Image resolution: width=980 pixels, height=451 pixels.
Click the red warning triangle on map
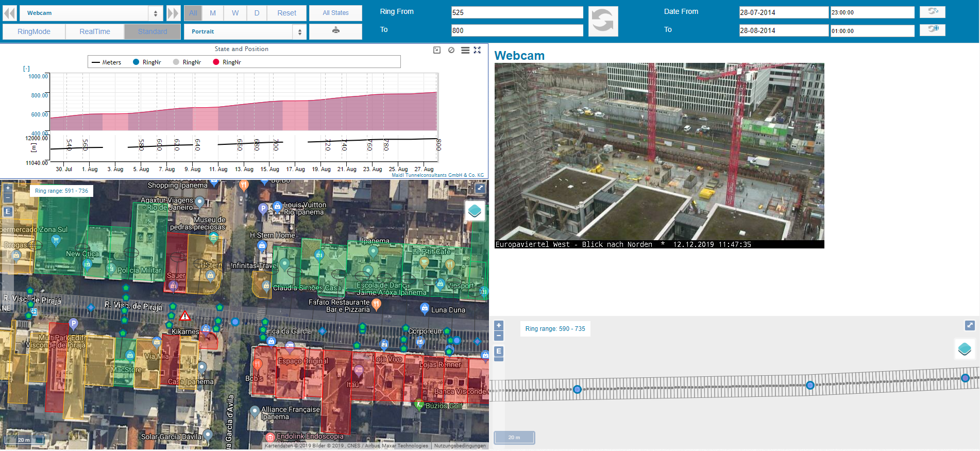pos(185,315)
